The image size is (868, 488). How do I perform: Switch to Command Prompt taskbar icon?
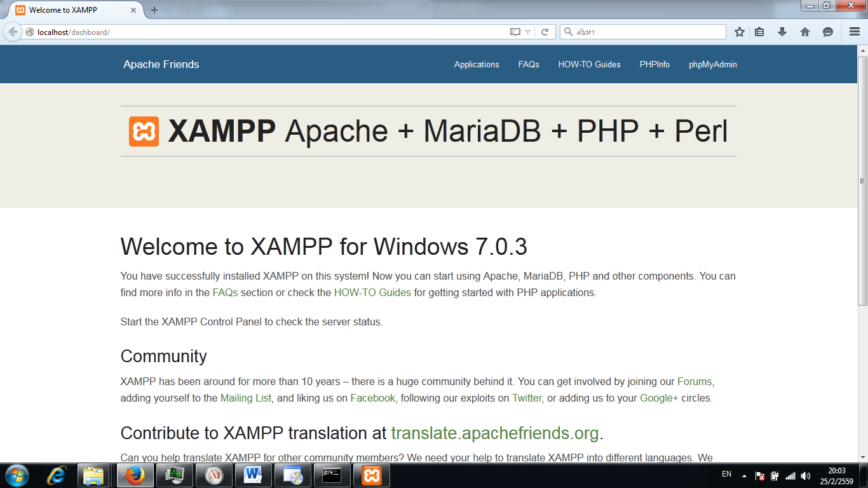coord(332,475)
